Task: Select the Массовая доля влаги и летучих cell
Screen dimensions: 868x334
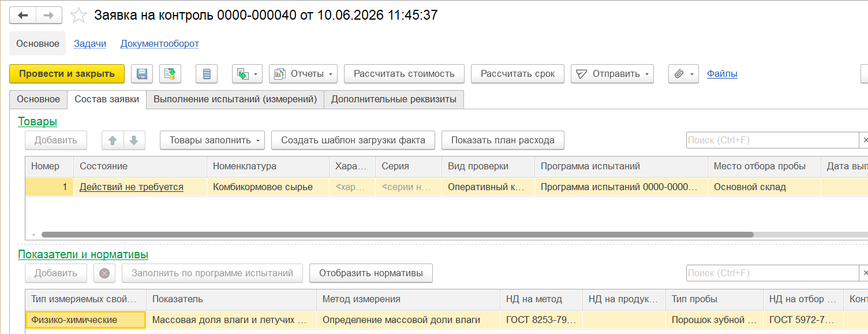Action: (231, 320)
